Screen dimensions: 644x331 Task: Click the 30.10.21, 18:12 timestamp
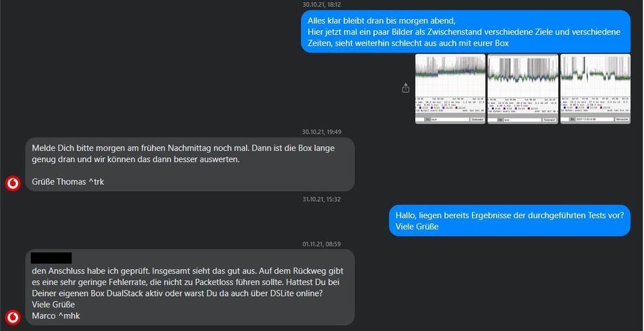(x=322, y=5)
